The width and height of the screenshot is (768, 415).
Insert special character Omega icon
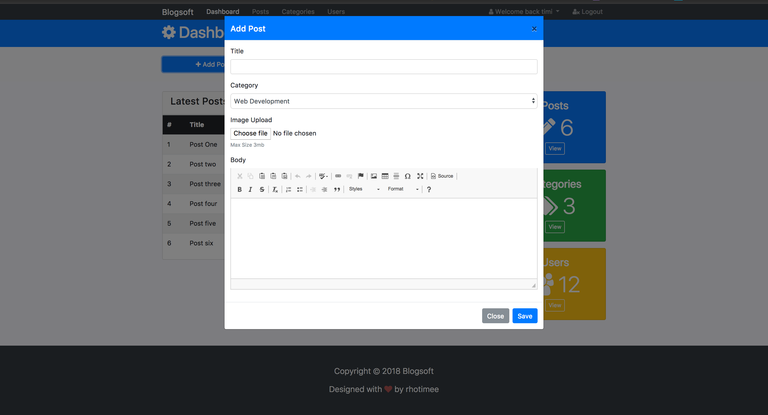[408, 176]
